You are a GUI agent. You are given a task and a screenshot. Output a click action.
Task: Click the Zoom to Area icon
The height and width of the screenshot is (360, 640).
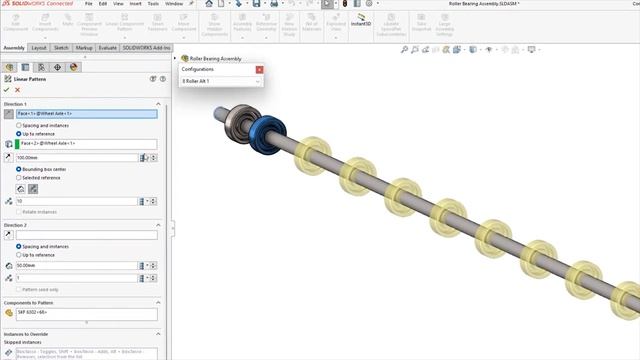415,50
